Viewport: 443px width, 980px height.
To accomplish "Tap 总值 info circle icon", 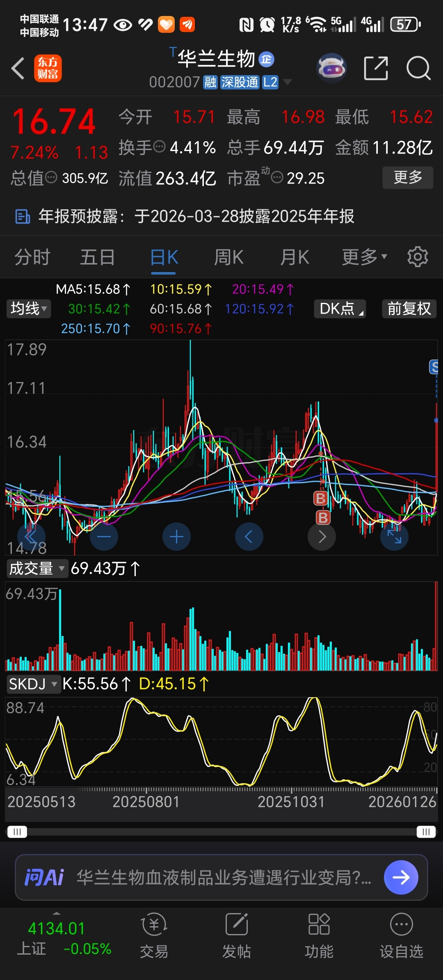I will pyautogui.click(x=51, y=177).
